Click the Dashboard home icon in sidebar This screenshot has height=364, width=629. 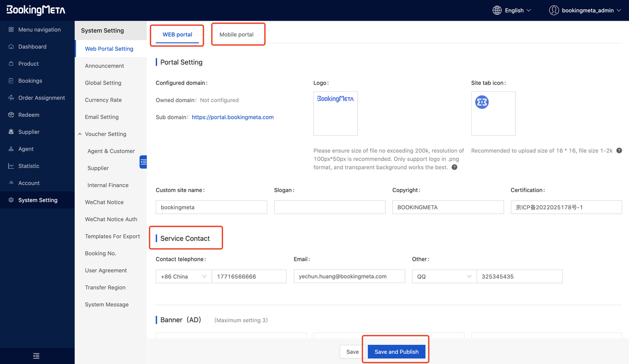[x=11, y=47]
